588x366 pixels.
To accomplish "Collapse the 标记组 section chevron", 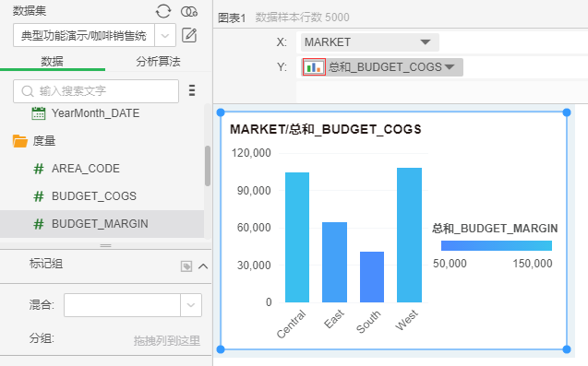I will (203, 266).
